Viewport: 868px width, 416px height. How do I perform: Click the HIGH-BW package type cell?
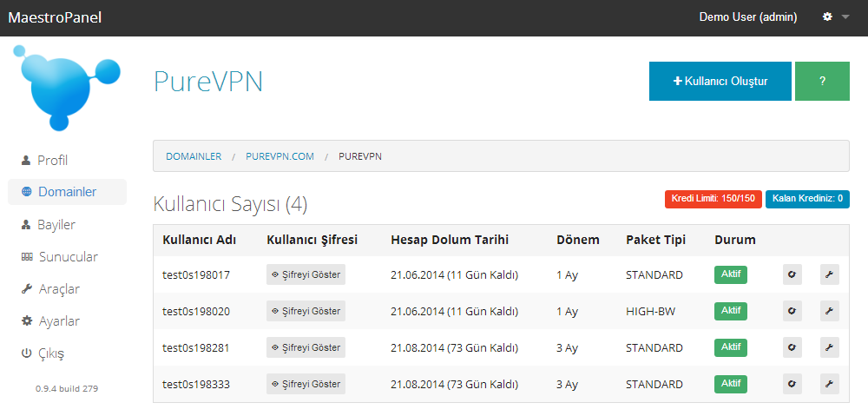(x=650, y=312)
